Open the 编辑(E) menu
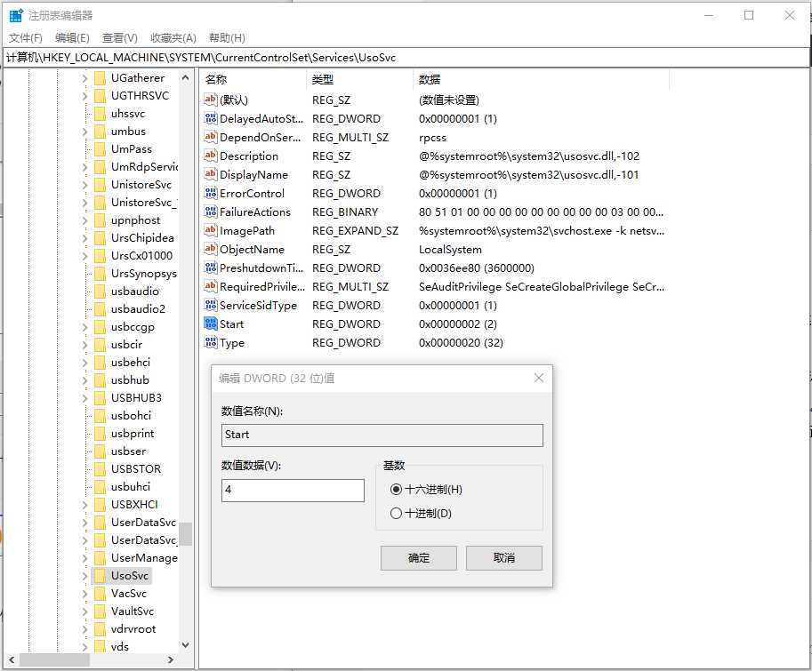 point(72,37)
